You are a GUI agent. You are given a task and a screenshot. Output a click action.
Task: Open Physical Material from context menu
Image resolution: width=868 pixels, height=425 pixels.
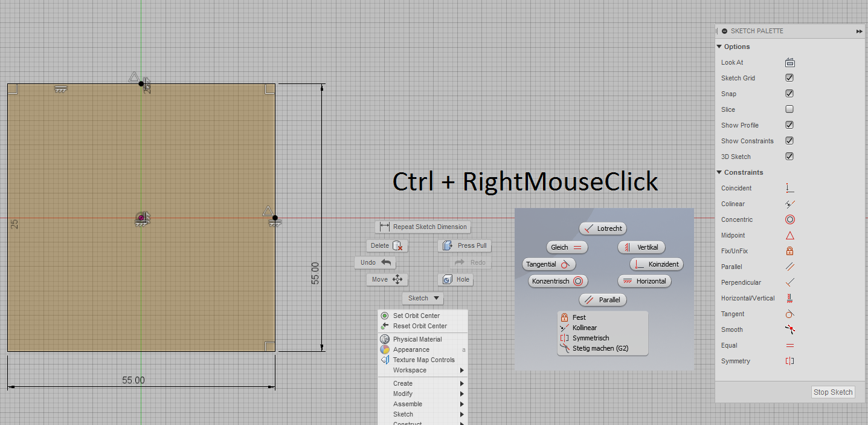pyautogui.click(x=422, y=339)
